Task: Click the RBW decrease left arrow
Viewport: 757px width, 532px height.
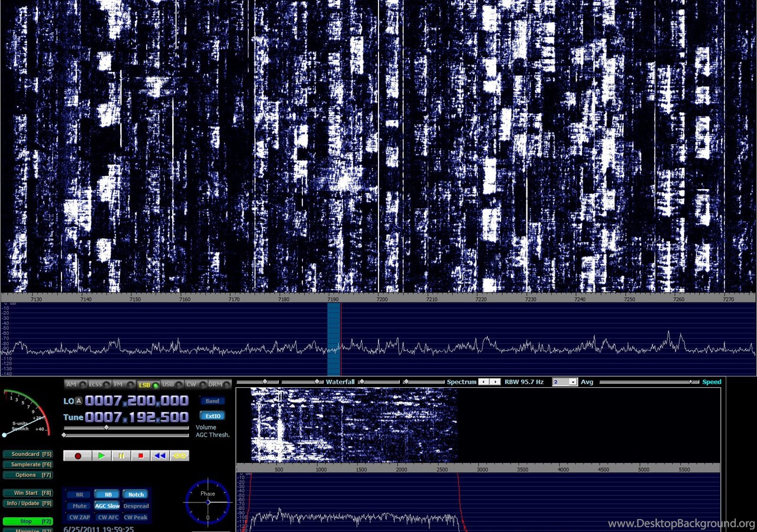Action: (484, 382)
